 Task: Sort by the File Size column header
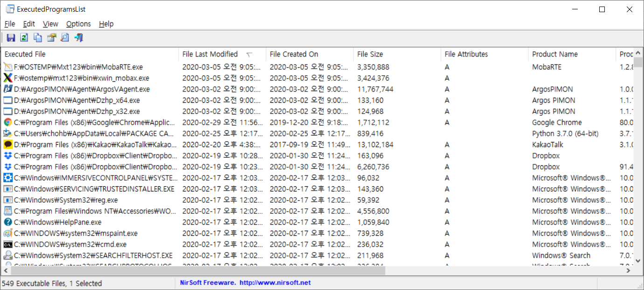(397, 54)
